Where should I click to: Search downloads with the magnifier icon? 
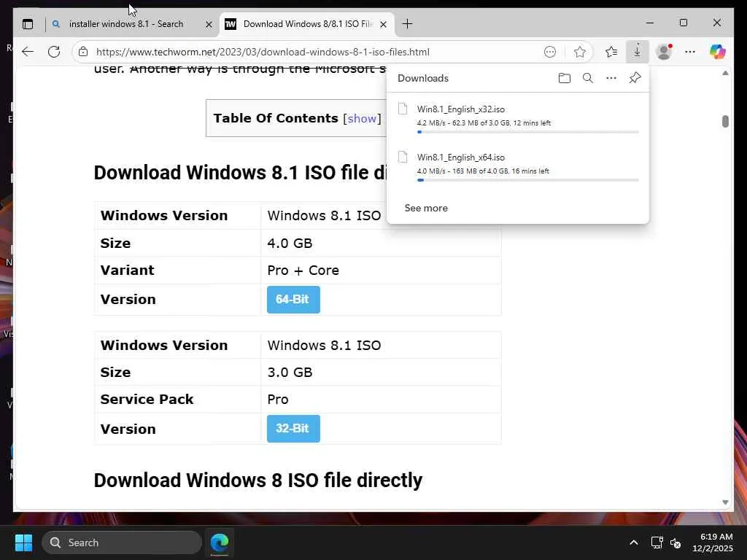click(588, 78)
